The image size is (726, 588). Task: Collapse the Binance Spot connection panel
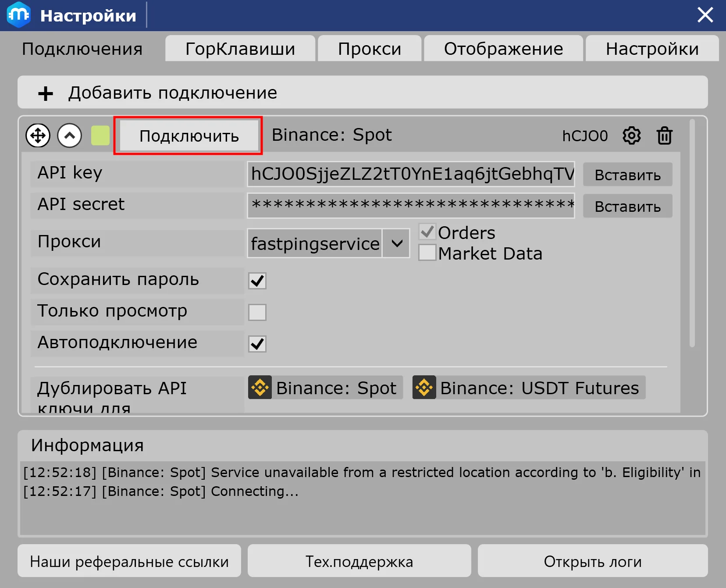pos(70,136)
